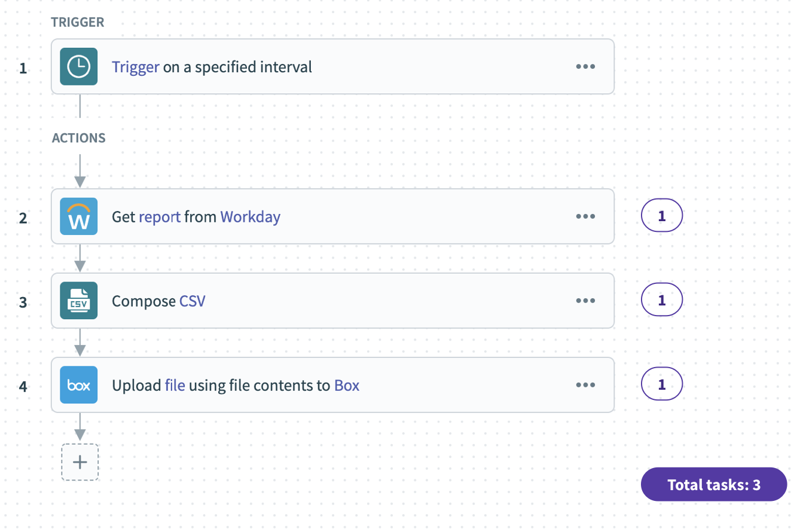Select the Trigger step card

333,66
